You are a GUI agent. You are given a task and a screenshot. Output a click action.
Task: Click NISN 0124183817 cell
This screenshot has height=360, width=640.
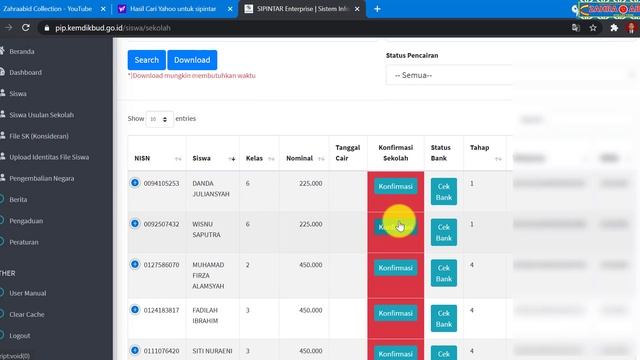click(161, 310)
